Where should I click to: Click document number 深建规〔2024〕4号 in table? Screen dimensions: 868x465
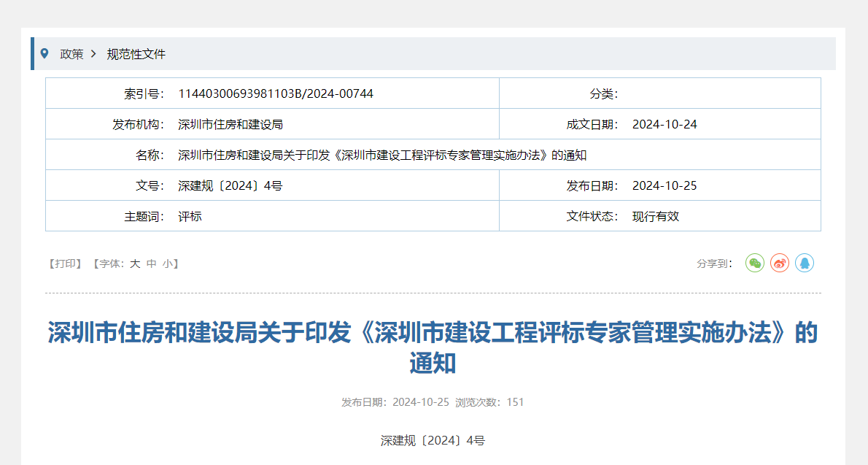230,185
